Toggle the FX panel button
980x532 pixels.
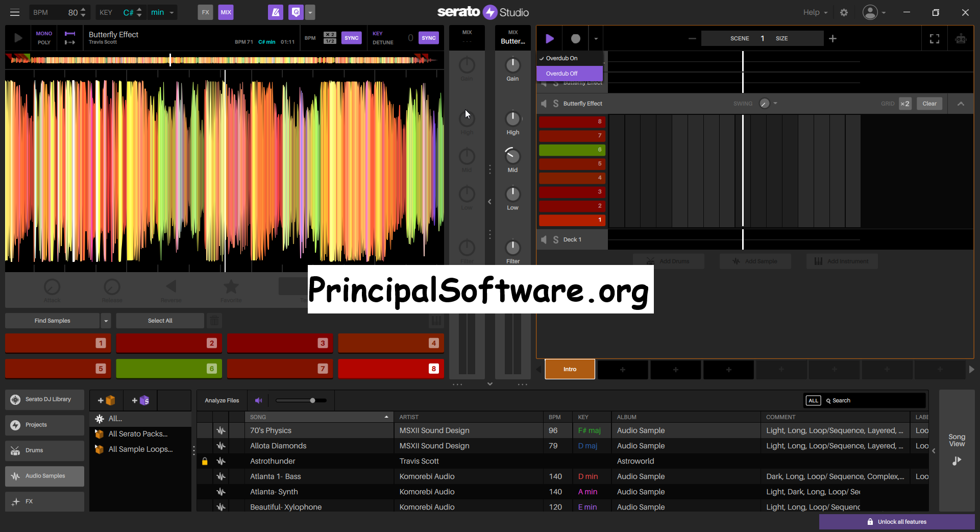coord(205,12)
